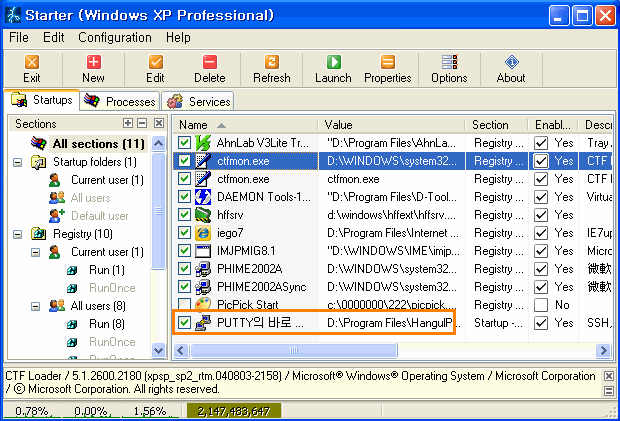Click the Sections vertical scrollbar thumb
The height and width of the screenshot is (421, 620).
tap(159, 210)
